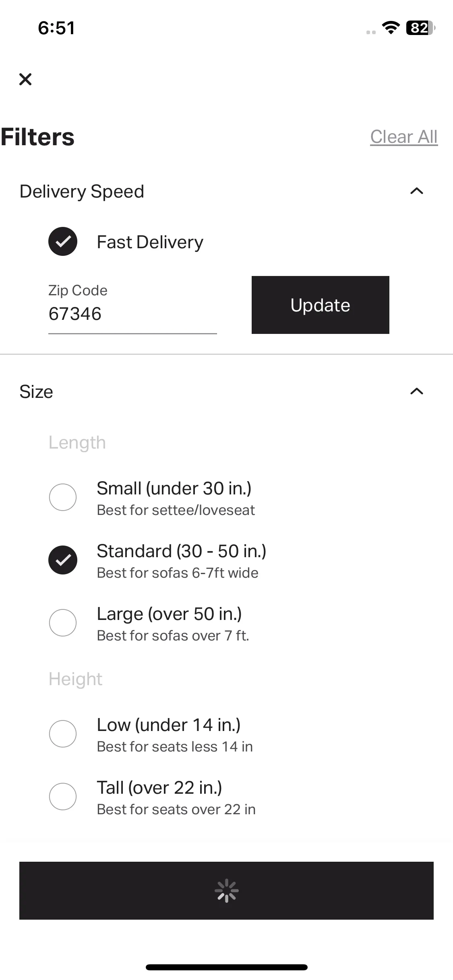Select Large (over 50 in.) length option
Image resolution: width=453 pixels, height=980 pixels.
pos(63,623)
